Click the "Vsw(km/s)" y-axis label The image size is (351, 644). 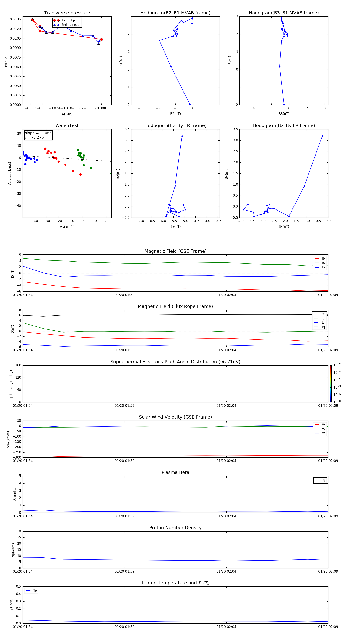coord(8,439)
